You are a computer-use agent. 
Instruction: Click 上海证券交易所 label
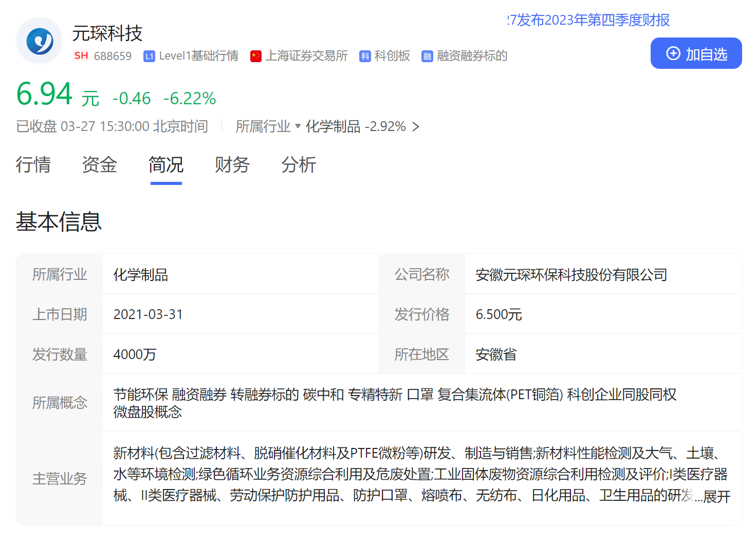click(x=306, y=56)
